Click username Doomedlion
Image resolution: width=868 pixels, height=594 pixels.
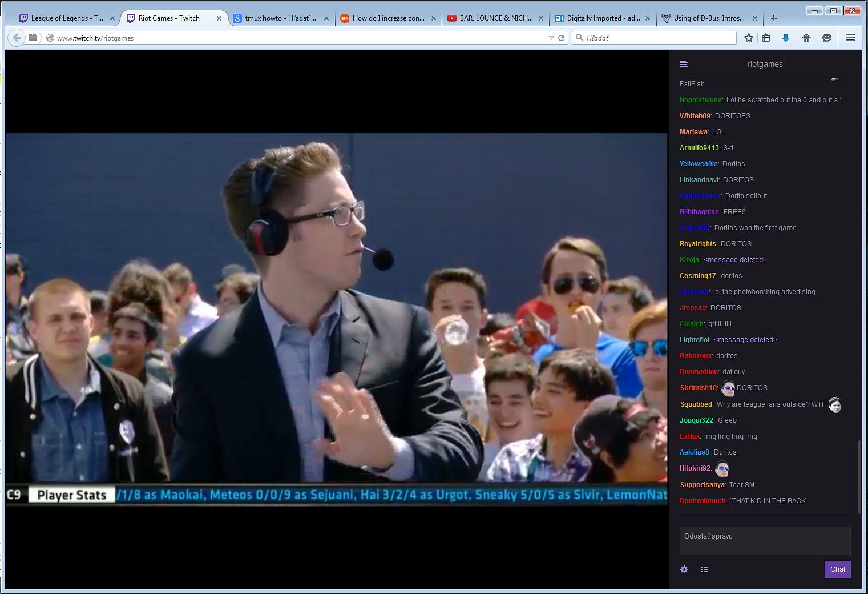coord(699,372)
